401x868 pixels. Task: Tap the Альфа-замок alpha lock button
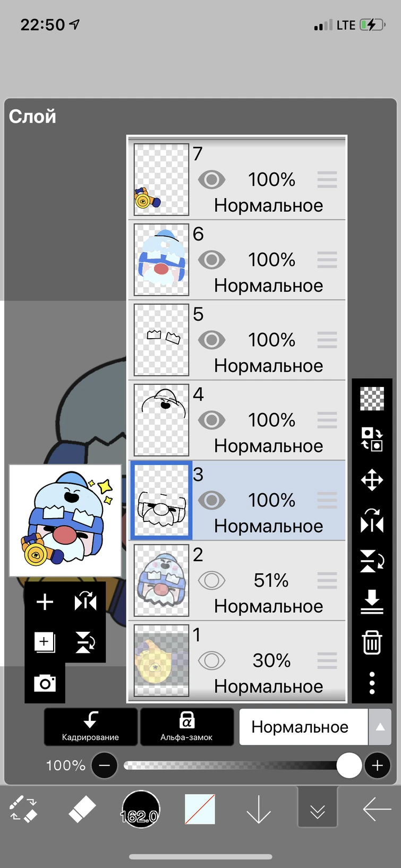[186, 727]
